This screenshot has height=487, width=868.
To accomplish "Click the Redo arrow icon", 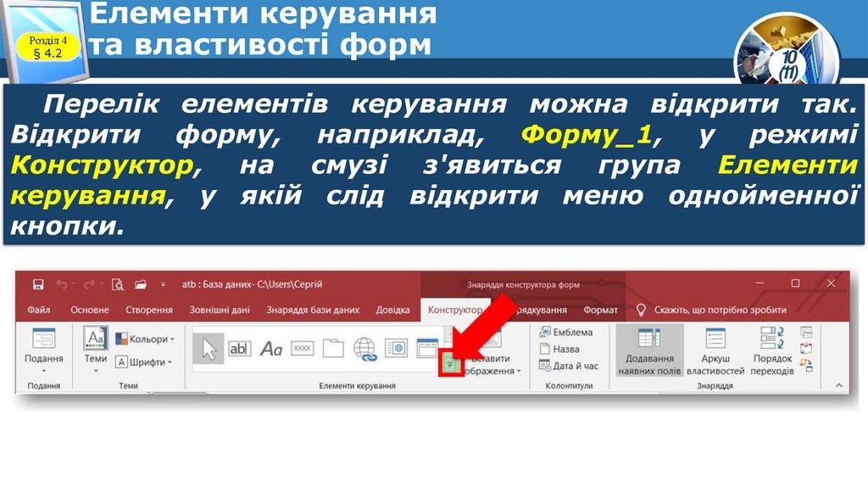I will (x=89, y=284).
